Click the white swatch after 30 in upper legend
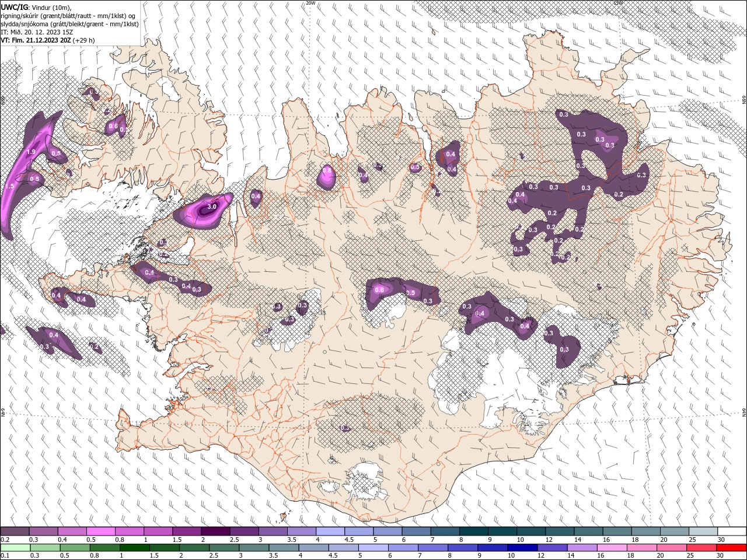747x560 pixels. tap(732, 531)
